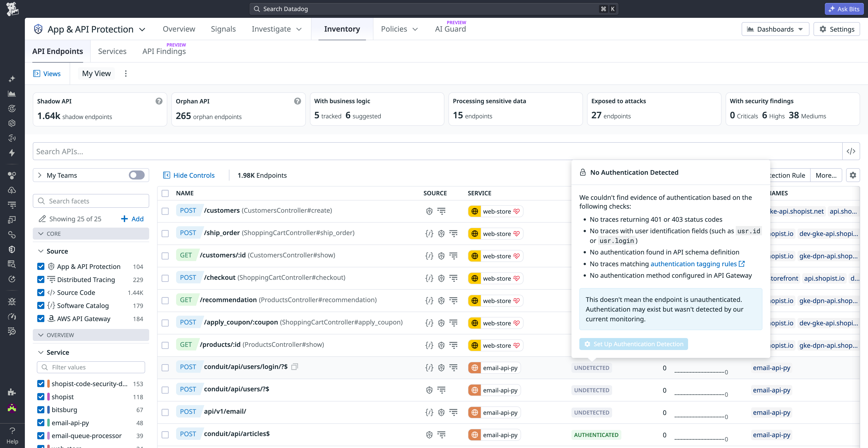Open the Security shield sidebar icon

click(x=12, y=250)
